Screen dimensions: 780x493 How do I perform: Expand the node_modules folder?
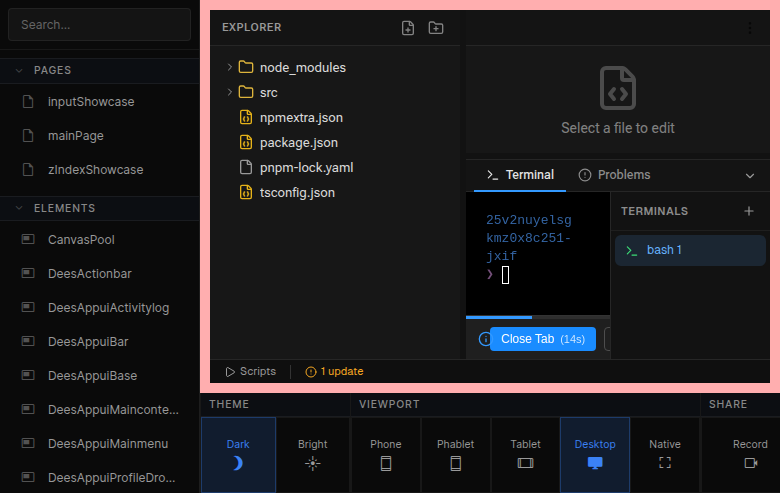point(229,68)
